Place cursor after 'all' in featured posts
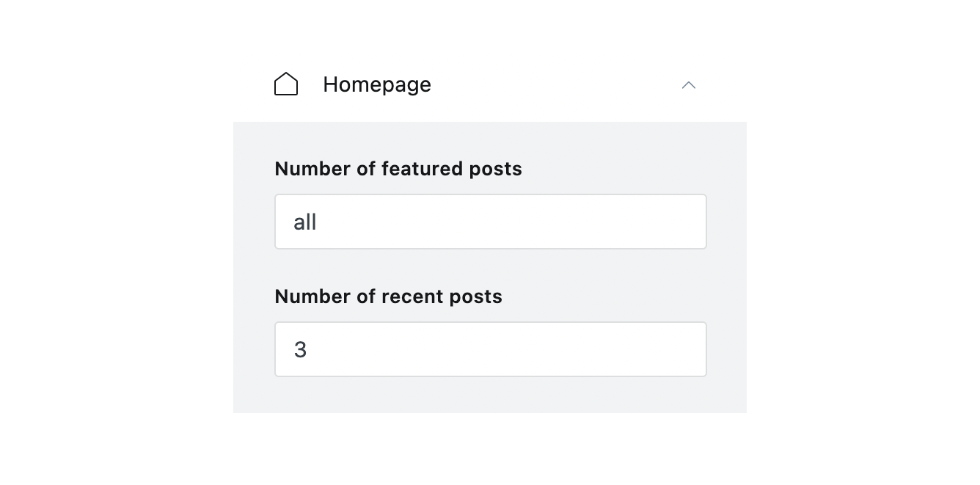This screenshot has height=485, width=980. click(318, 222)
